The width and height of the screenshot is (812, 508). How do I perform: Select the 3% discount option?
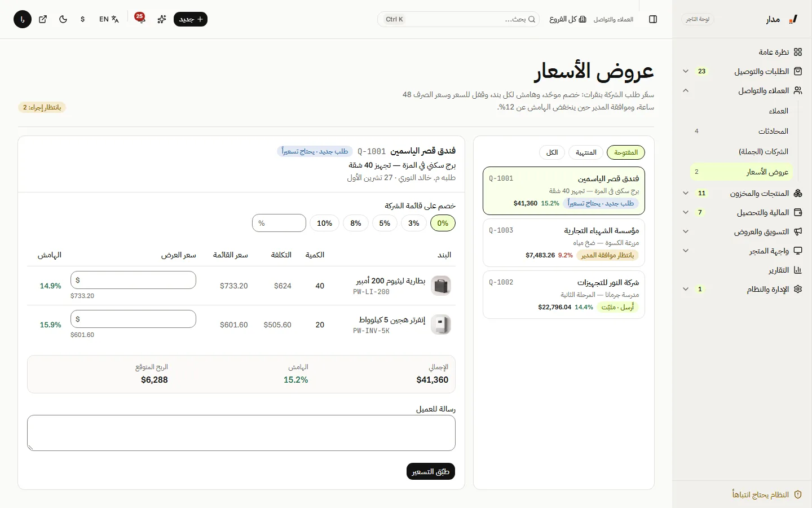[x=414, y=223]
